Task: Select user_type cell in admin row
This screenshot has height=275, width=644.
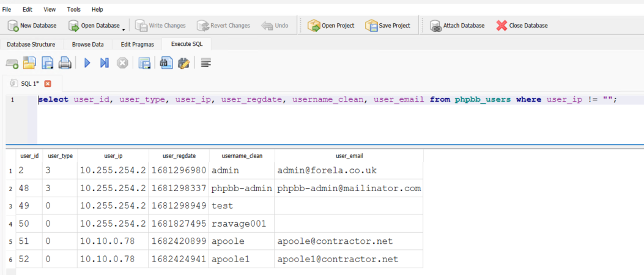Action: [60, 170]
